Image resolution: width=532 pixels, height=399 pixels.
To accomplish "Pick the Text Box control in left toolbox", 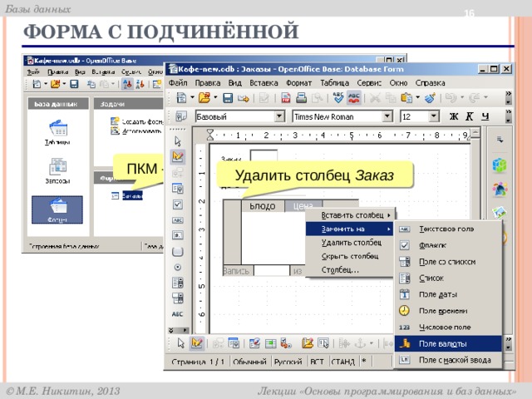I will pos(178,220).
